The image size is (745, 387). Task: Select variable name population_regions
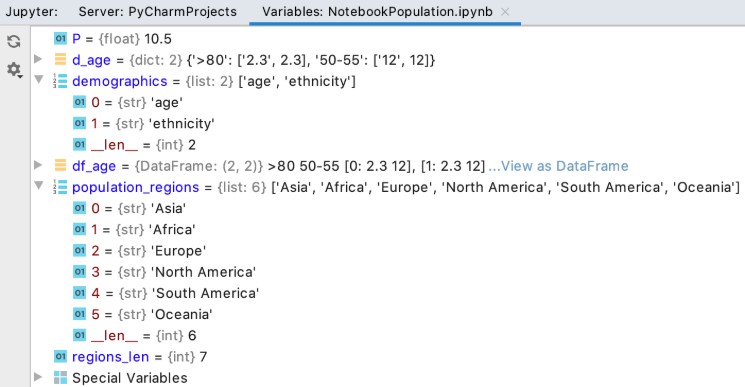click(x=135, y=188)
